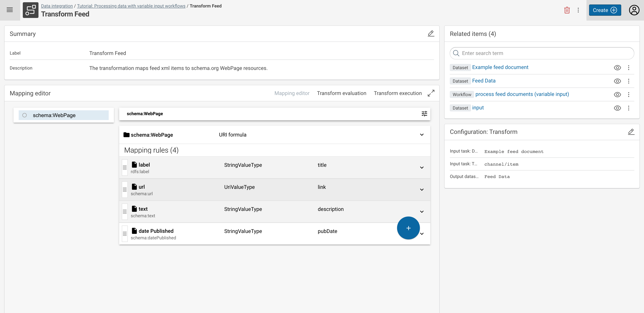Screen dimensions: 644x313
Task: Toggle eye preview for input dataset
Action: coord(617,108)
